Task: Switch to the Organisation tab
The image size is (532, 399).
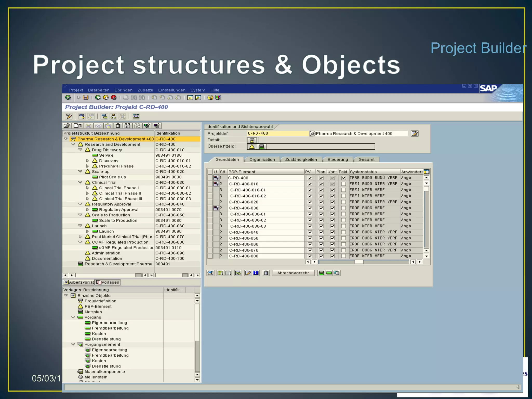Action: (x=262, y=159)
